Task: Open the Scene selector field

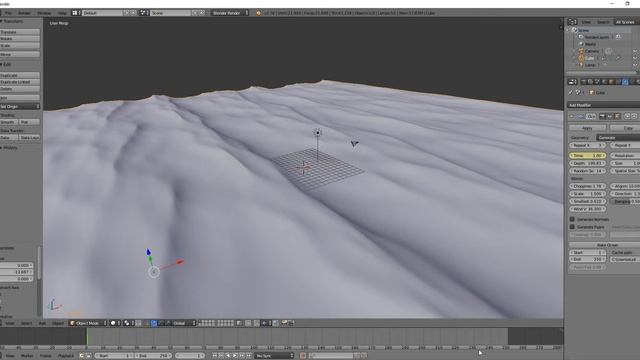Action: (x=170, y=13)
